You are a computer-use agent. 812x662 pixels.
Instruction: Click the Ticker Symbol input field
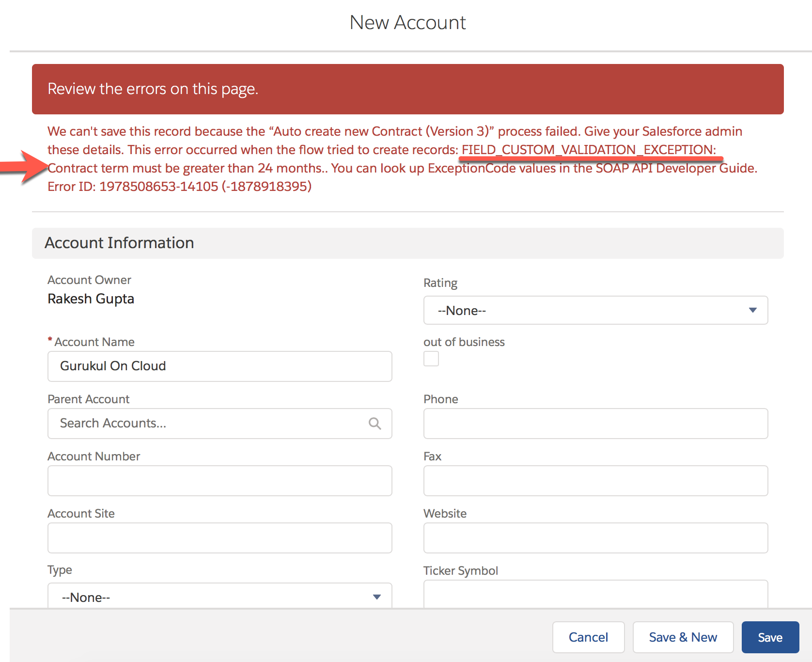(595, 594)
